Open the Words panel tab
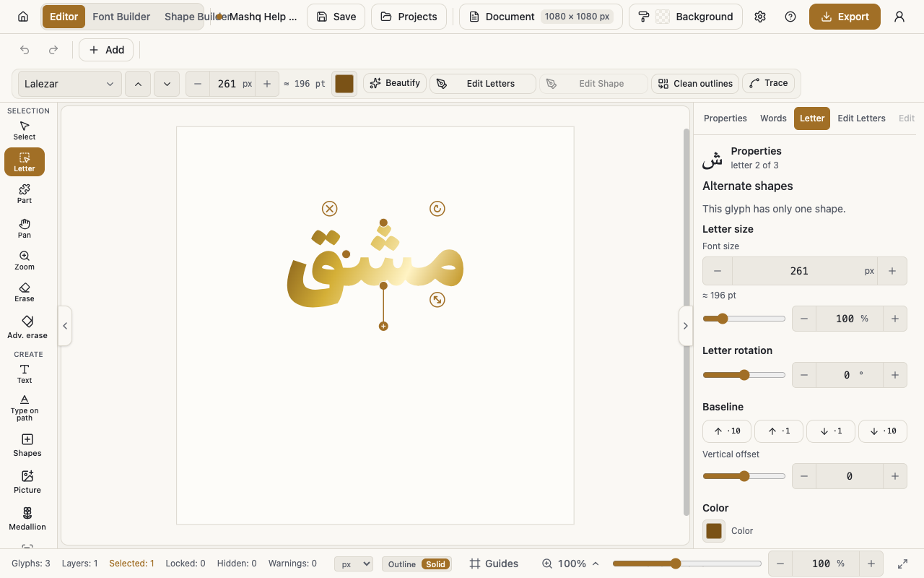 tap(773, 118)
